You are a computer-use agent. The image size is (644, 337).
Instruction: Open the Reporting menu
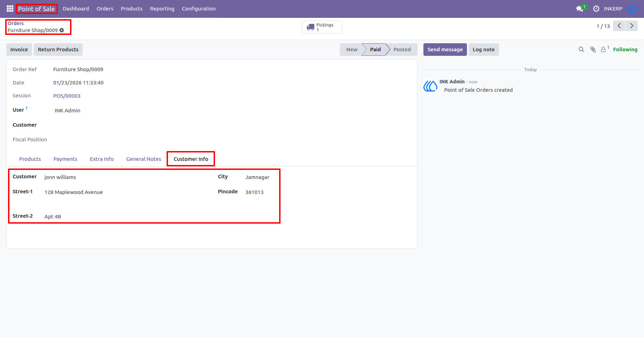[162, 9]
